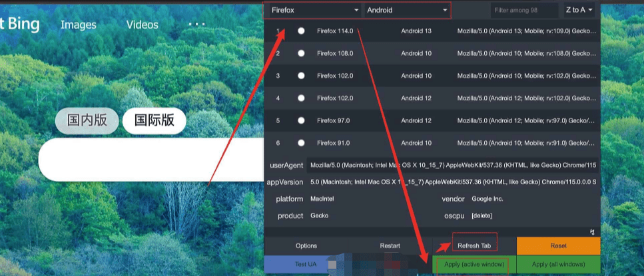Click the small icon above the Reset button
This screenshot has height=276, width=644.
pos(591,231)
